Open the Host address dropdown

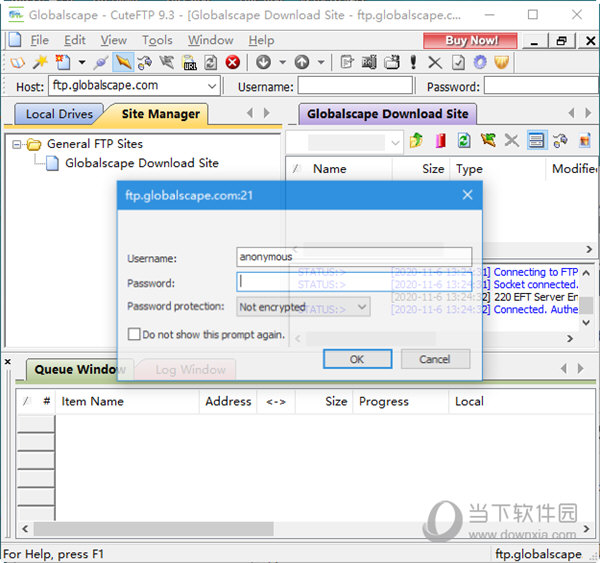[x=212, y=86]
